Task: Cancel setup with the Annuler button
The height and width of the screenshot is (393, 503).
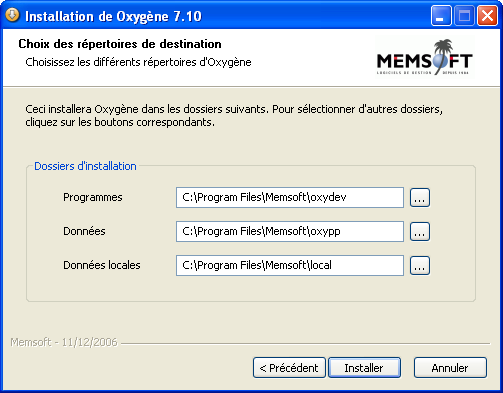Action: coord(450,368)
